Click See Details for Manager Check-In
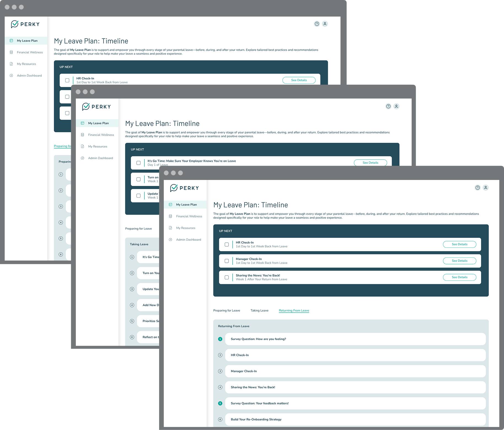Viewport: 504px width, 430px height. tap(459, 261)
